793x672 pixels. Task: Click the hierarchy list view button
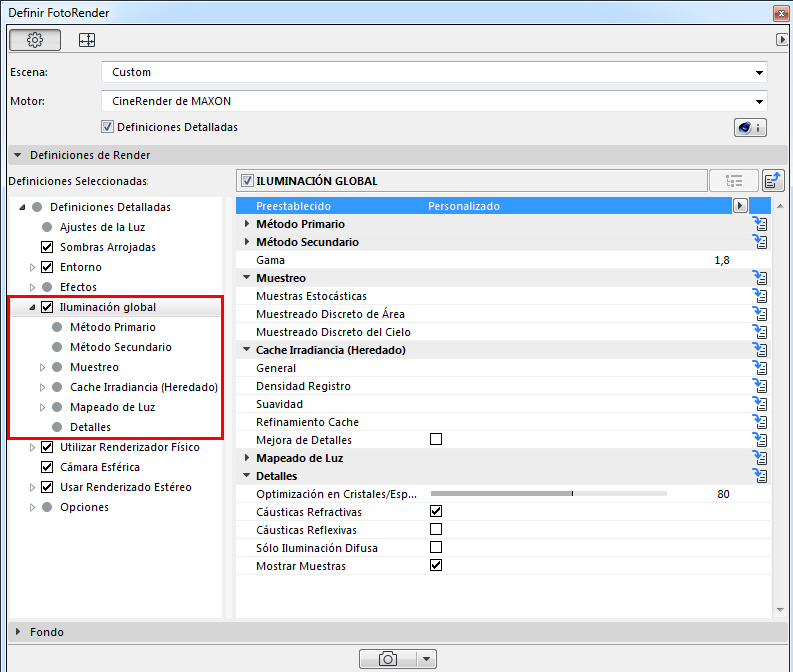tap(733, 181)
